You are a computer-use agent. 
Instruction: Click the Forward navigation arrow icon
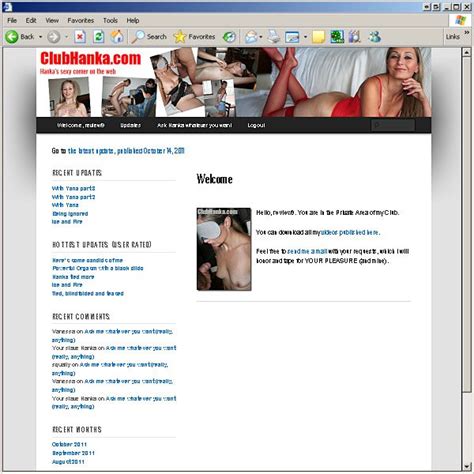point(54,37)
